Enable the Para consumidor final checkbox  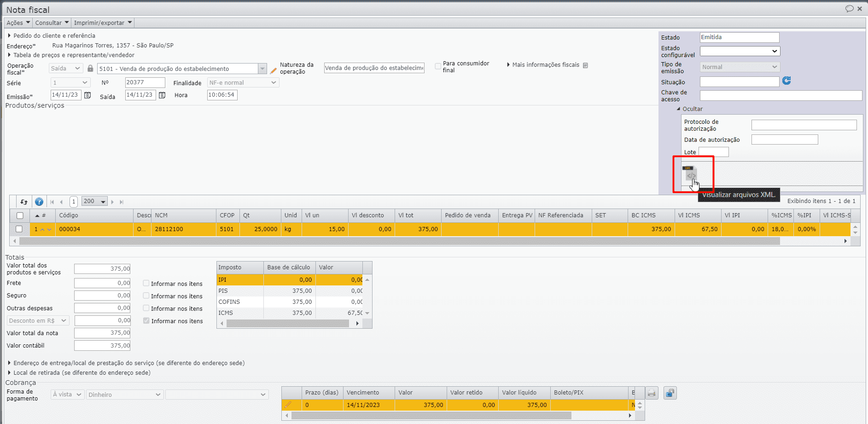[438, 66]
